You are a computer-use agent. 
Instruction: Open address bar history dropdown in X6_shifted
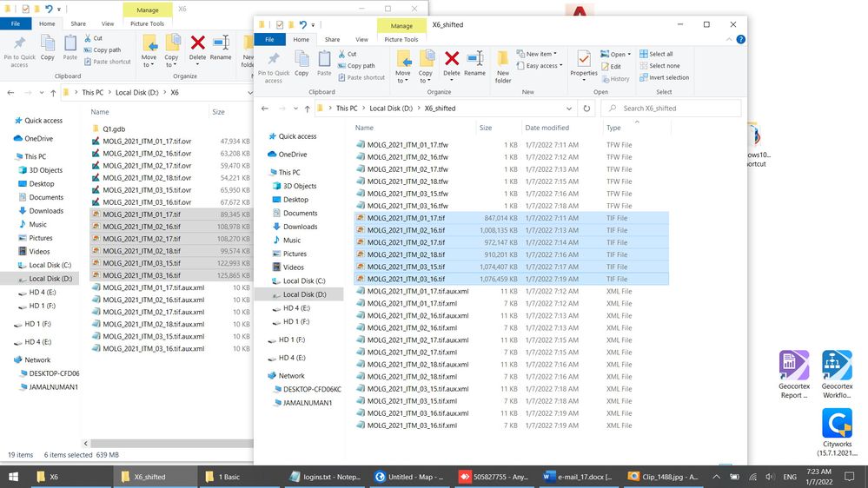(x=569, y=109)
